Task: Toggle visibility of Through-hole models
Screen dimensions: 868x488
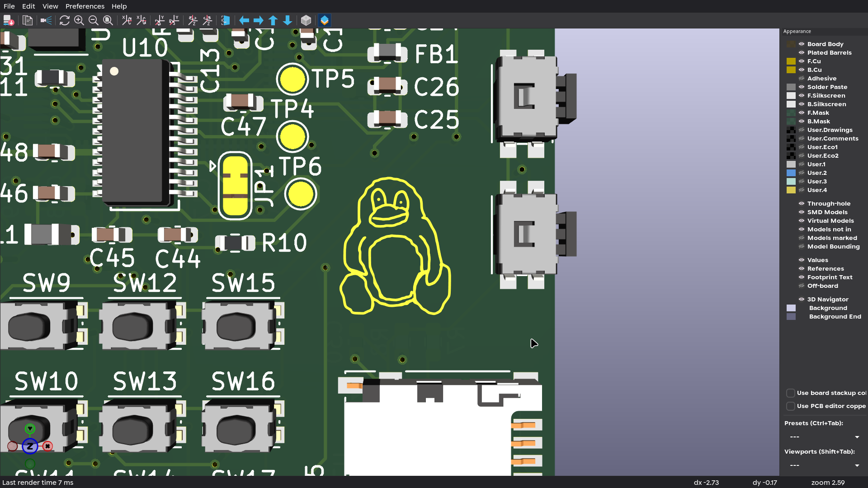Action: tap(802, 203)
